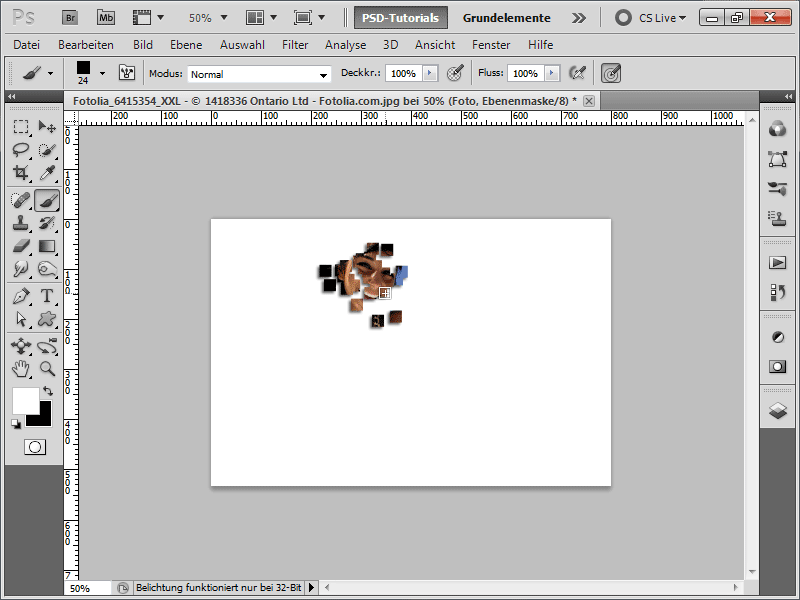Select the Quick Selection tool
The height and width of the screenshot is (600, 800).
click(47, 150)
